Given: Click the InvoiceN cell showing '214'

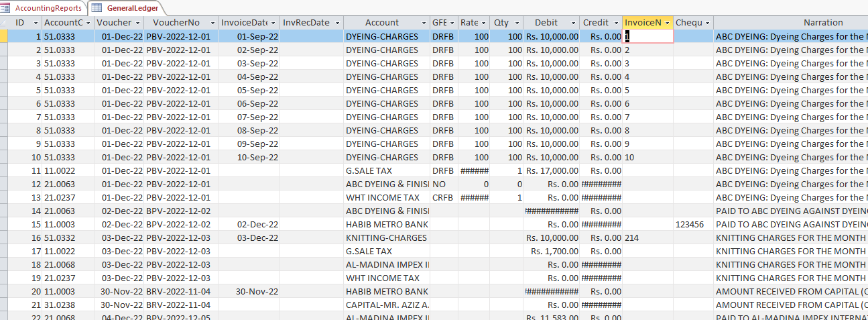Looking at the screenshot, I should (648, 237).
